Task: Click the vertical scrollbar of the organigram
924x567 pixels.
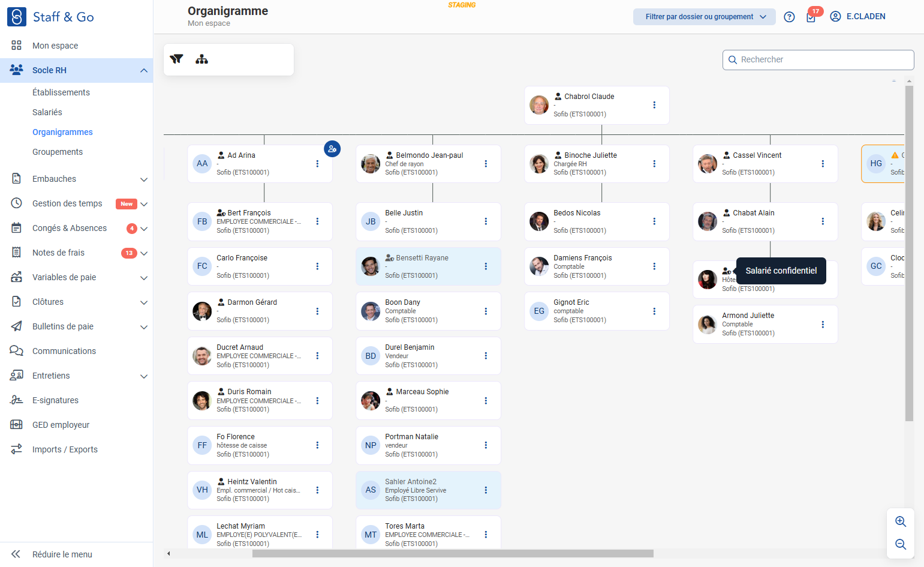Action: (909, 253)
